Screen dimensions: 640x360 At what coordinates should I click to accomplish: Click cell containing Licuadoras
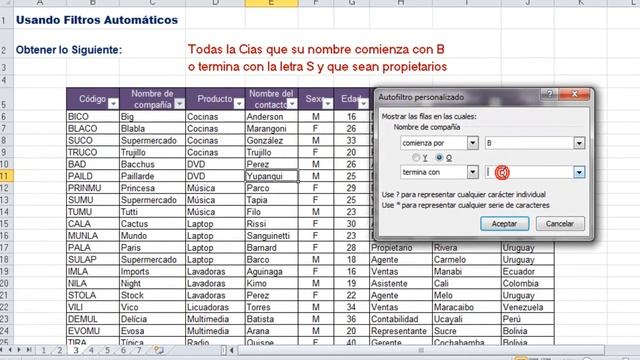215,307
